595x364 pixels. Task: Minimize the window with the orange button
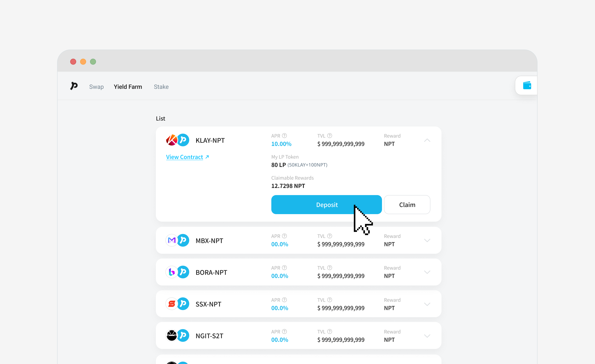83,62
